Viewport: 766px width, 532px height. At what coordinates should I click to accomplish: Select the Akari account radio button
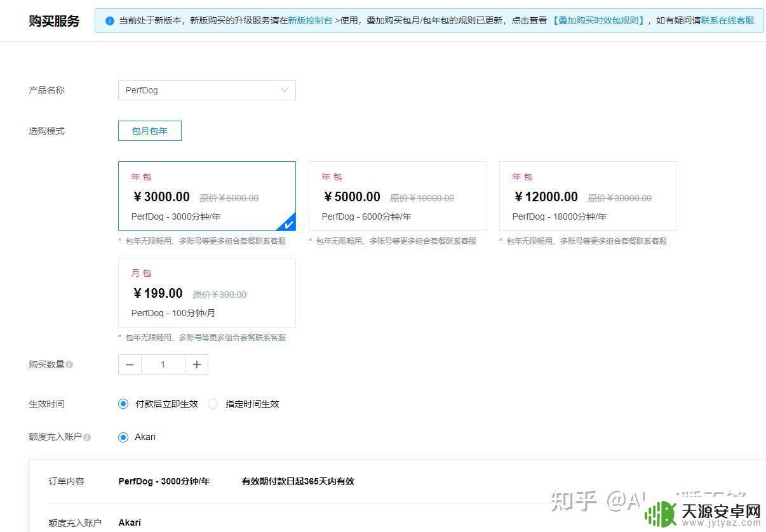[x=123, y=437]
